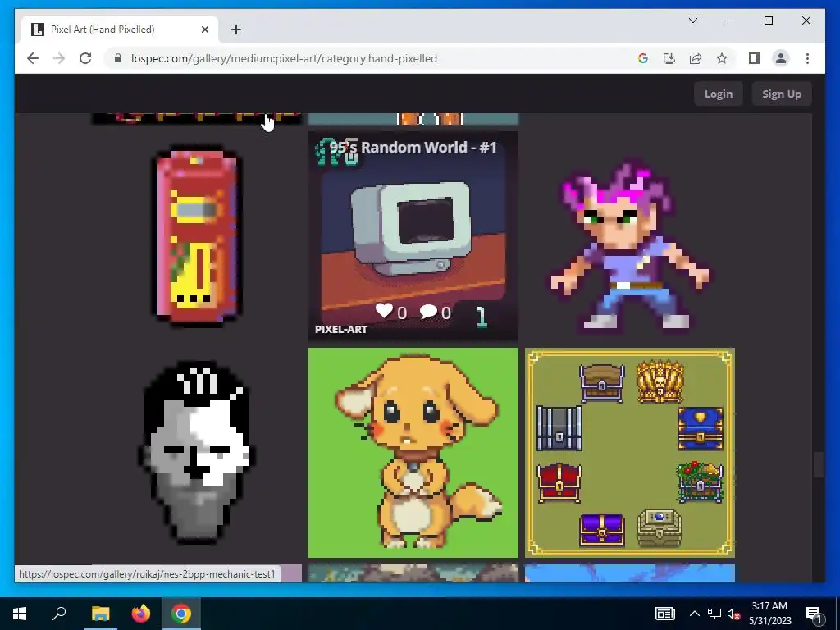Open the notification center icon
The image size is (840, 630).
(814, 614)
